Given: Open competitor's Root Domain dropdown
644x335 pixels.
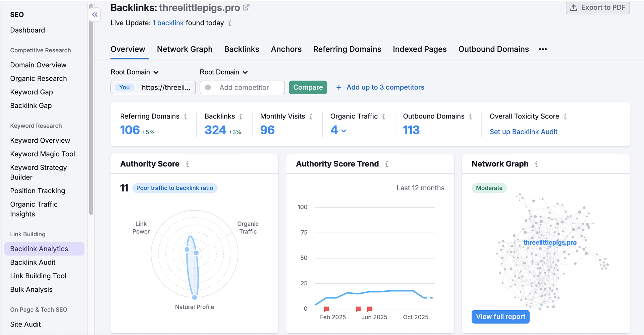Looking at the screenshot, I should (x=224, y=72).
